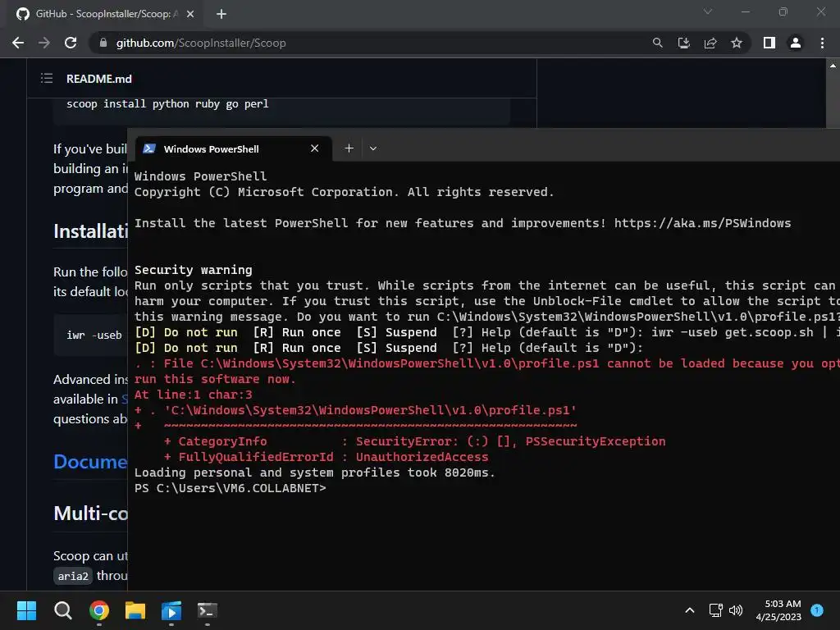Select the Windows PowerShell terminal tab
This screenshot has width=840, height=630.
coord(234,148)
